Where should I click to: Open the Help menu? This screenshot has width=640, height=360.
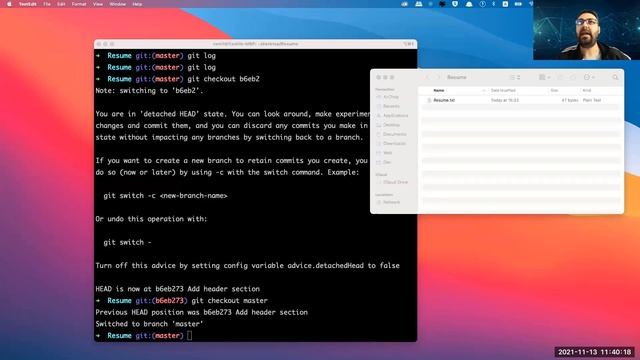tap(137, 4)
